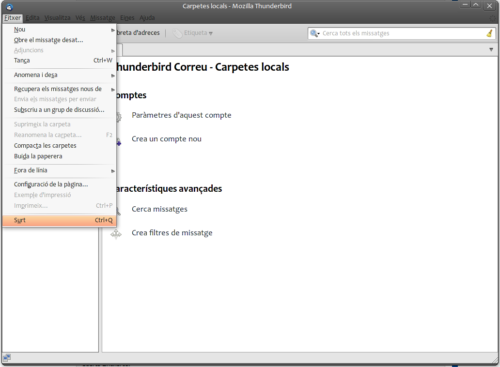
Task: Click the Thunderbird icon in title bar
Action: (9, 6)
